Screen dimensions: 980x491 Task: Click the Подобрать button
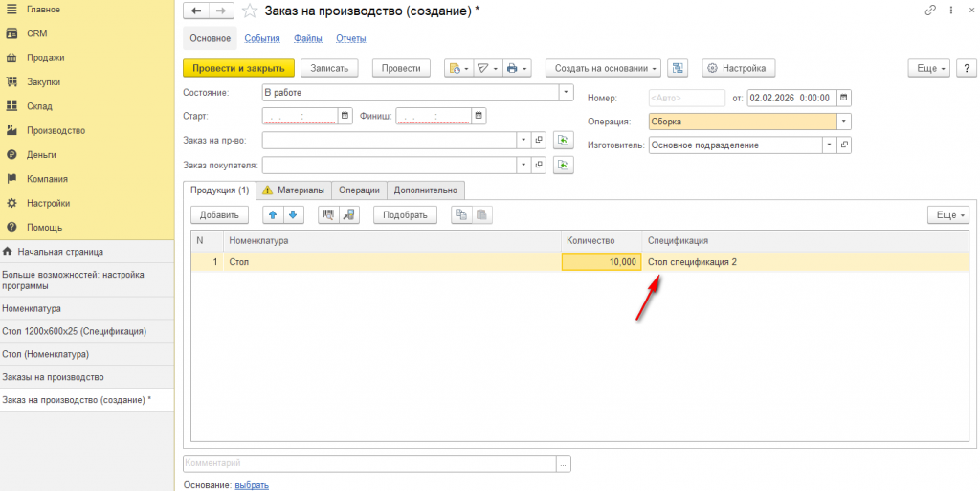[x=405, y=215]
